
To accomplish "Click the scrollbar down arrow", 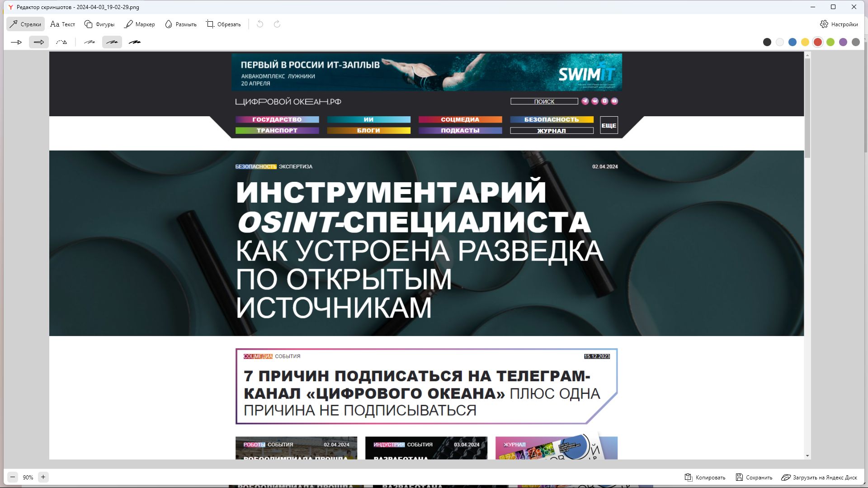I will click(x=807, y=456).
